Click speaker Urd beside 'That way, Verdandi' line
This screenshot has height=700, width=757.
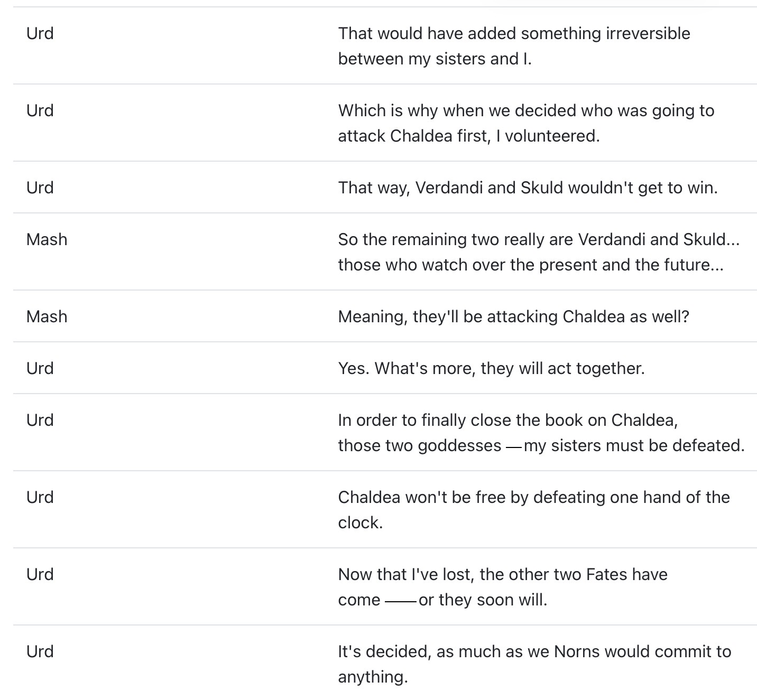(40, 188)
